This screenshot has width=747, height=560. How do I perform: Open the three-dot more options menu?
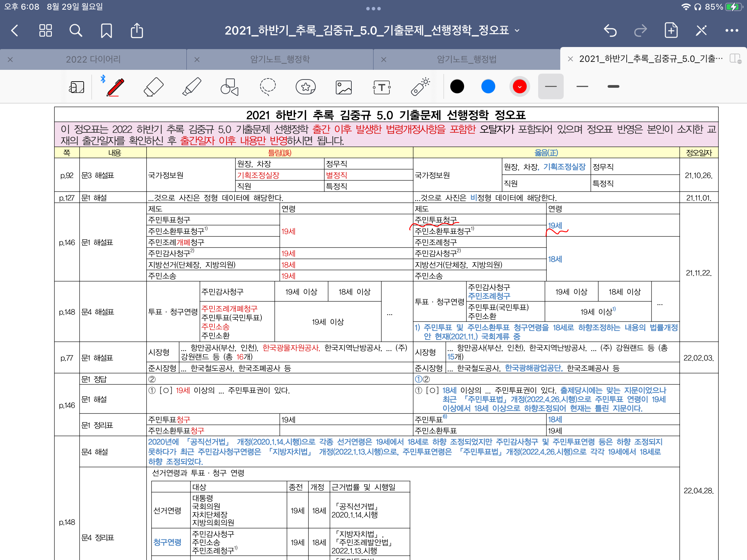(x=732, y=30)
